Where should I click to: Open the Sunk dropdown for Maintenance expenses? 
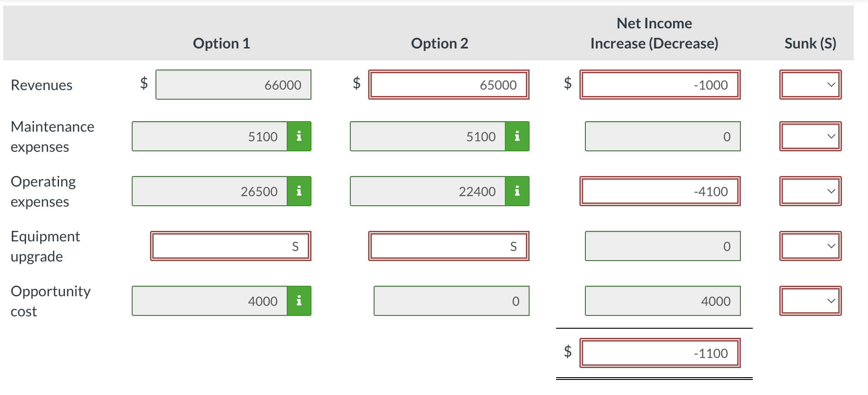[x=810, y=136]
